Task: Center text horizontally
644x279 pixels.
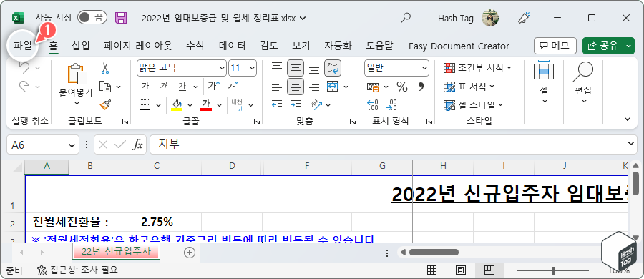Action: coord(296,87)
